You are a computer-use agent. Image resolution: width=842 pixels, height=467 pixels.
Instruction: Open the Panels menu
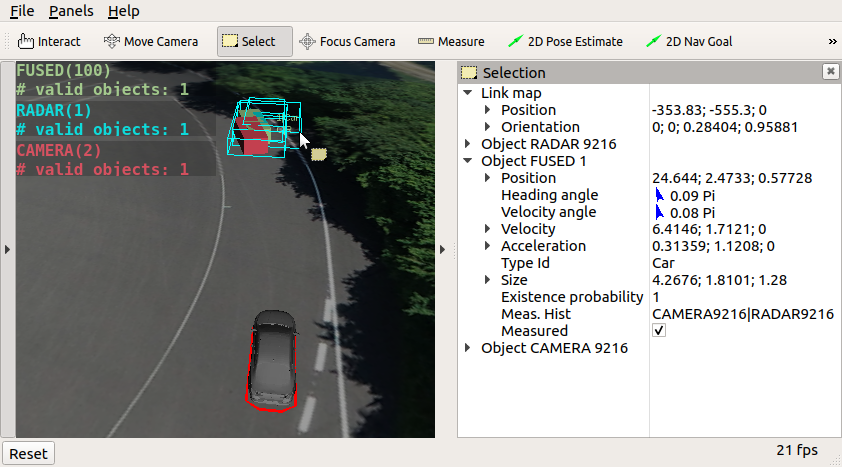(71, 11)
